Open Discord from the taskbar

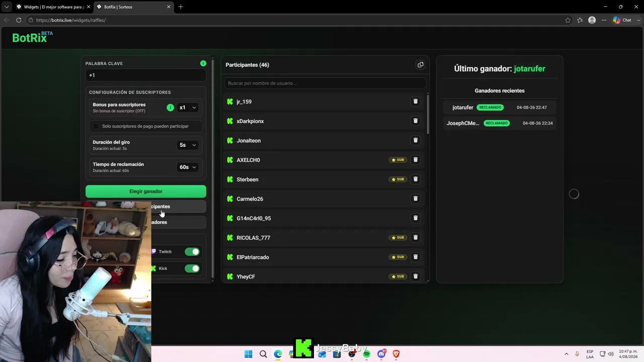(381, 354)
